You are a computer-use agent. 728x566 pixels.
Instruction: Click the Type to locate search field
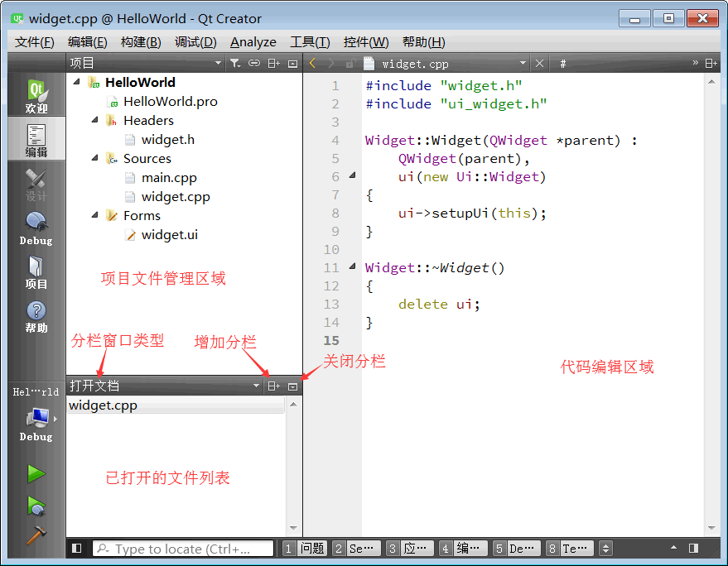coord(183,549)
